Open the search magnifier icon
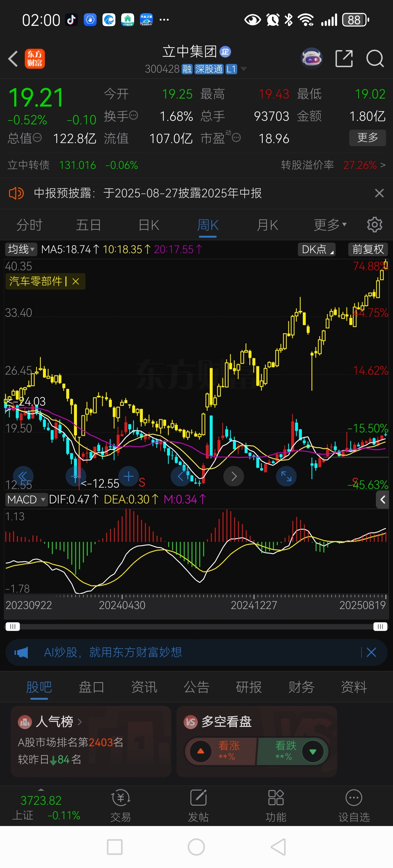This screenshot has height=868, width=393. point(375,59)
